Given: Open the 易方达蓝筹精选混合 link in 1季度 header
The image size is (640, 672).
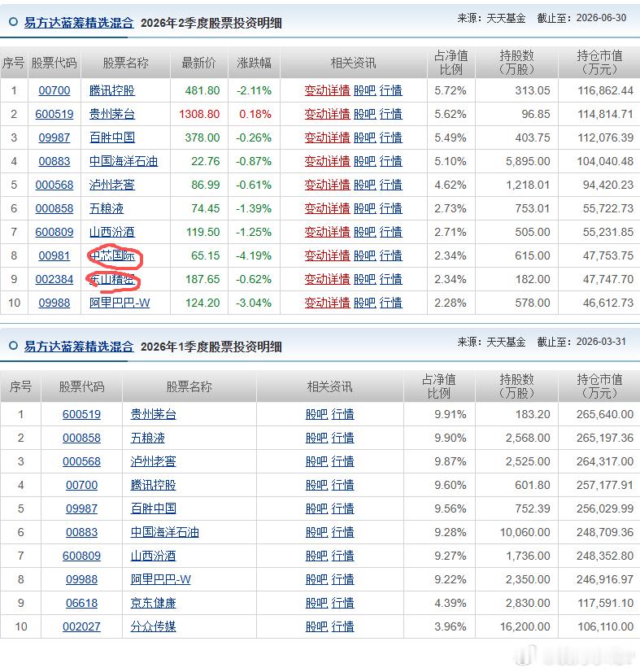Looking at the screenshot, I should click(x=79, y=347).
